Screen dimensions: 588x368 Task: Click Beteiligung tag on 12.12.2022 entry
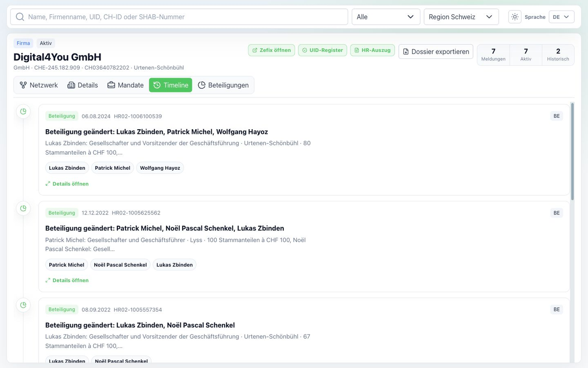pos(62,213)
